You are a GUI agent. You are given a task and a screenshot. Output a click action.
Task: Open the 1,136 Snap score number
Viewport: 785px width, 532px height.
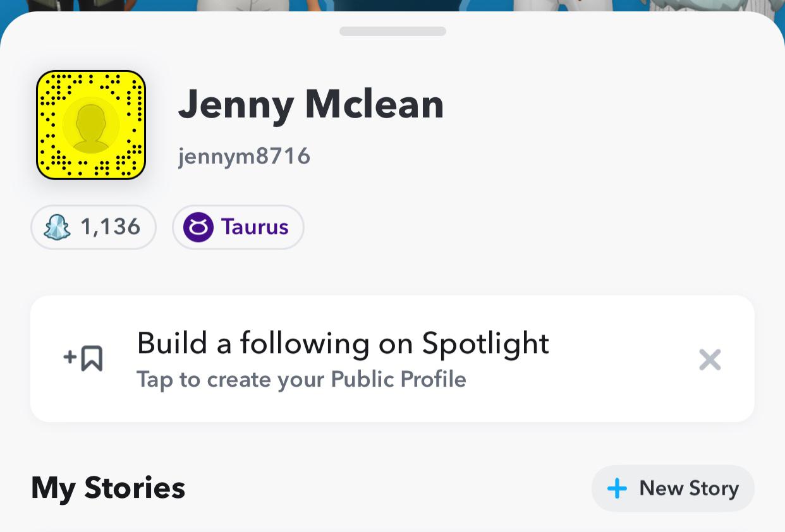click(110, 227)
